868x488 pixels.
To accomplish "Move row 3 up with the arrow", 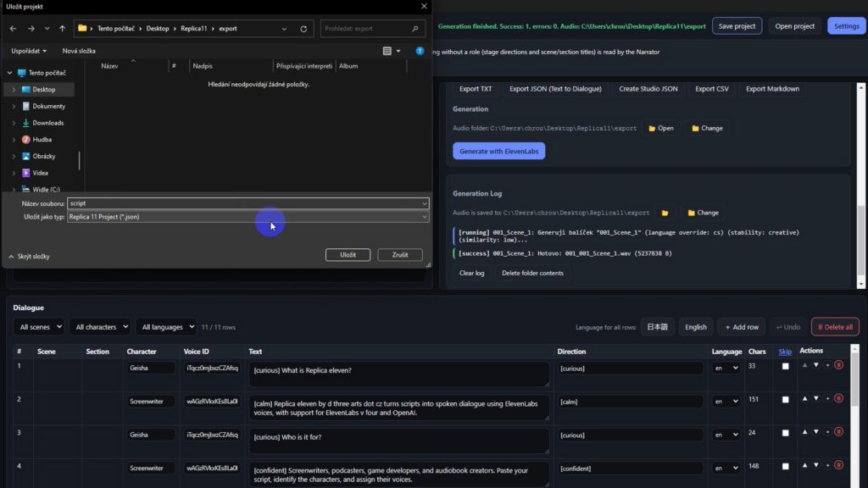I will pyautogui.click(x=804, y=431).
